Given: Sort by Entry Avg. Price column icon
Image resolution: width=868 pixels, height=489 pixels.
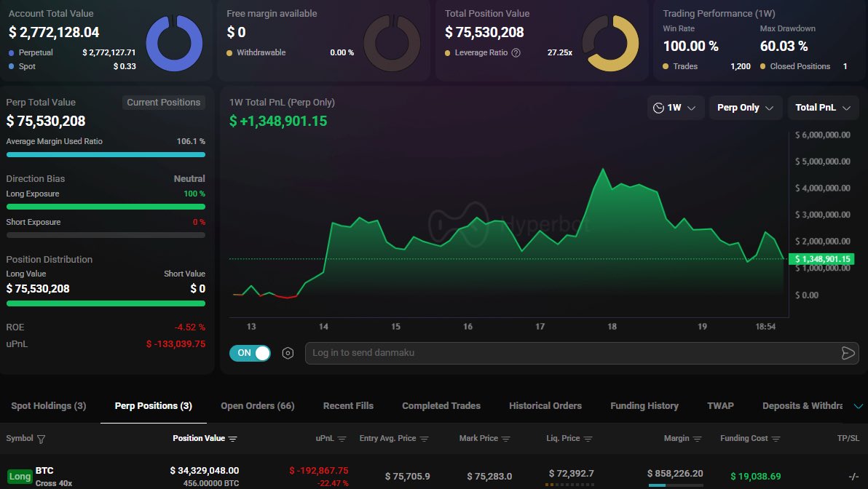Looking at the screenshot, I should [x=424, y=439].
